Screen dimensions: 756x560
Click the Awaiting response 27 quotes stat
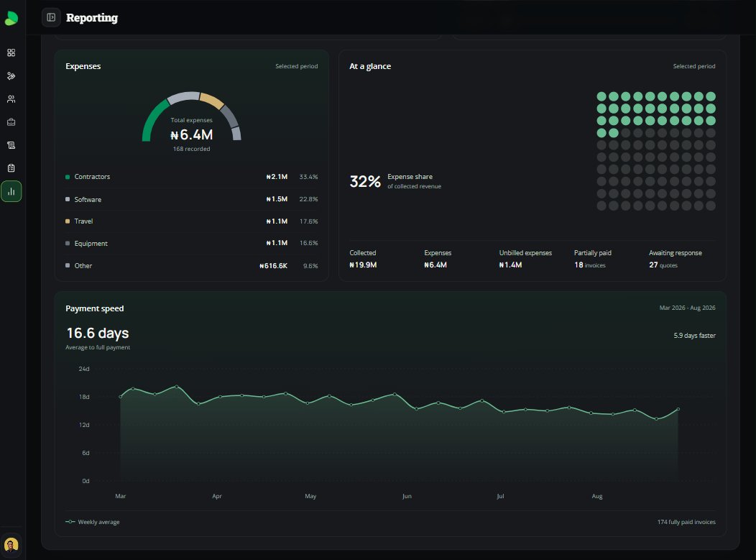tap(675, 259)
